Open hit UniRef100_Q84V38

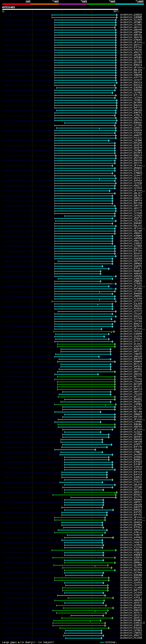point(131,37)
